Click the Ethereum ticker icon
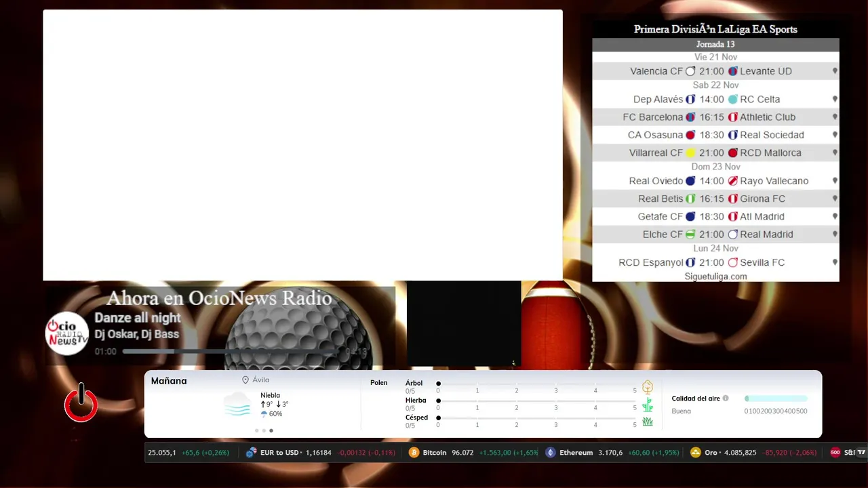The height and width of the screenshot is (488, 868). coord(550,453)
